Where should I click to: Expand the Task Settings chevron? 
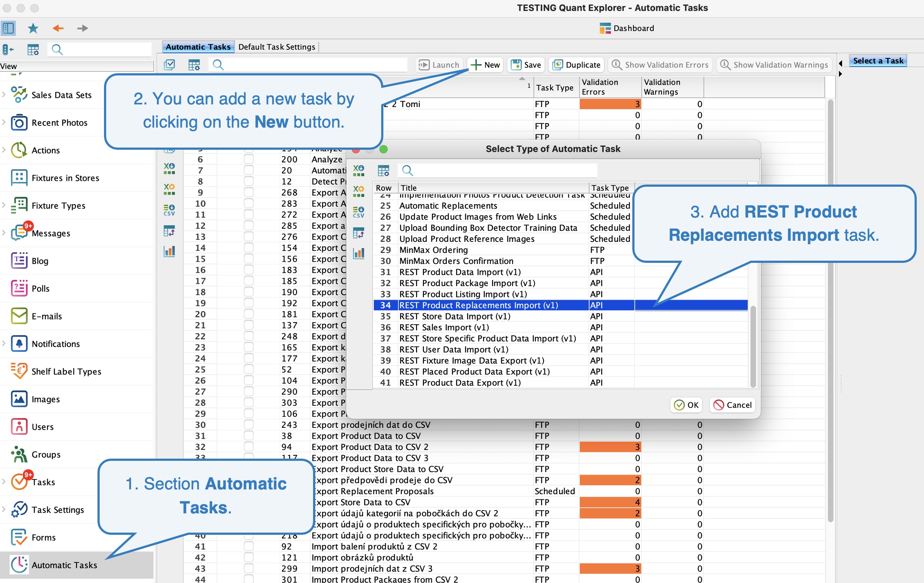(x=4, y=509)
